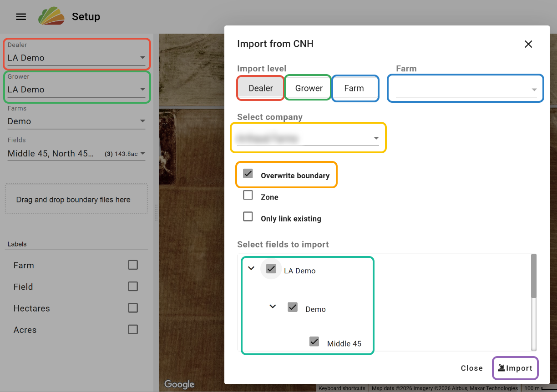Image resolution: width=557 pixels, height=392 pixels.
Task: Select the Grower import level
Action: 309,88
